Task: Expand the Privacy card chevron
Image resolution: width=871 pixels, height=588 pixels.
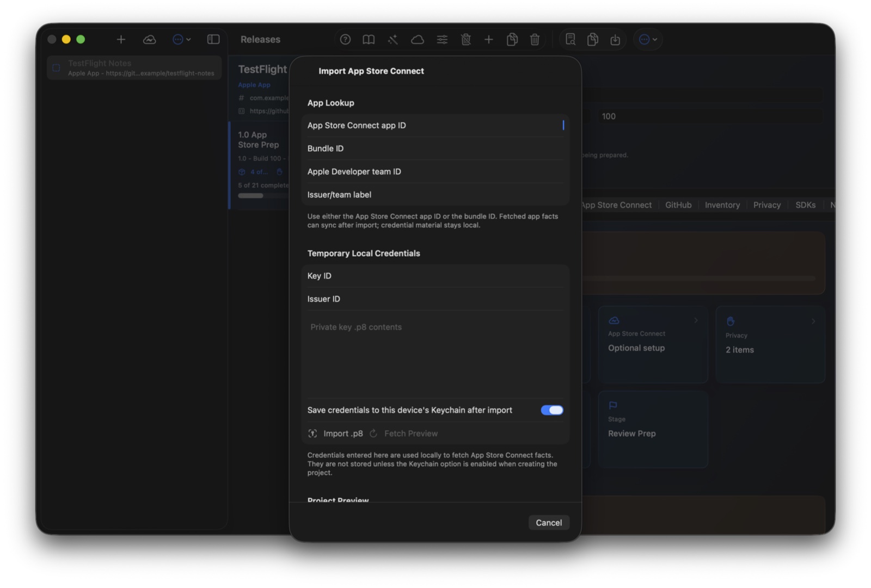Action: click(x=813, y=321)
